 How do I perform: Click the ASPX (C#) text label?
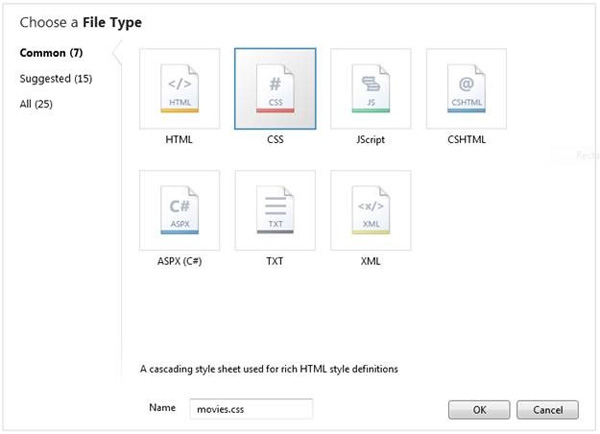[179, 262]
